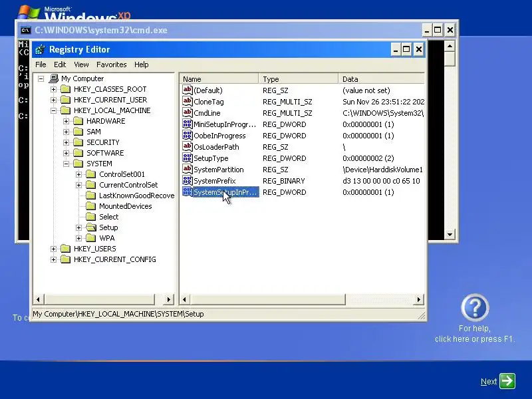The image size is (532, 399).
Task: Expand the ControlSet001 key
Action: tap(78, 174)
